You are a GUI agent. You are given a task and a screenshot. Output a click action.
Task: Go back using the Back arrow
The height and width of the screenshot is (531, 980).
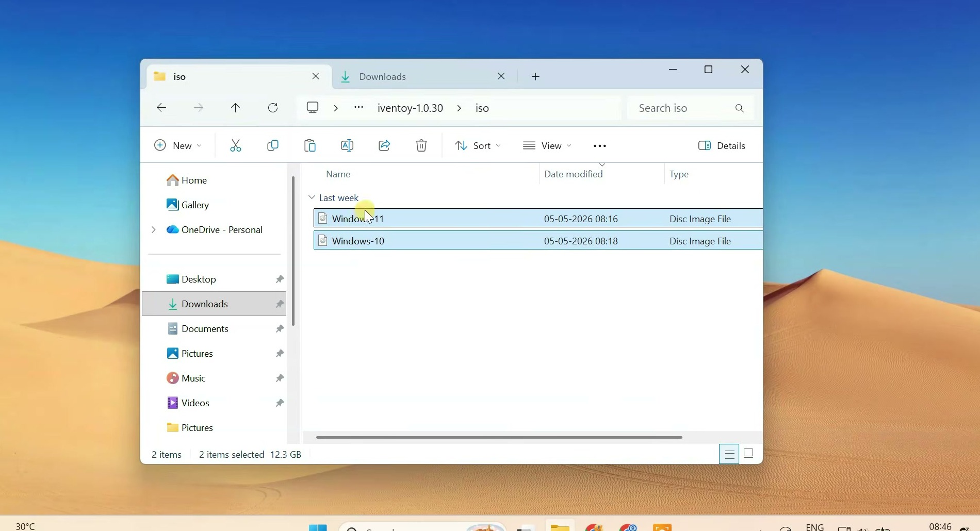tap(161, 108)
